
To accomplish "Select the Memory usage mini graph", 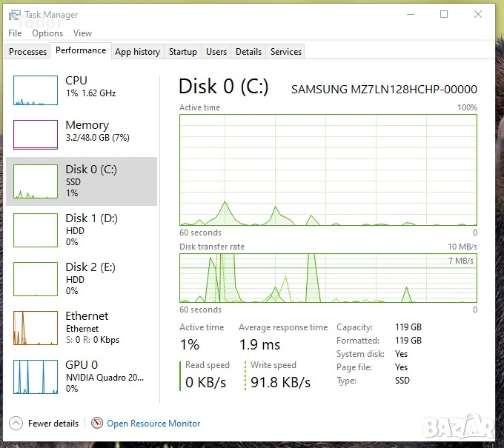I will 36,135.
